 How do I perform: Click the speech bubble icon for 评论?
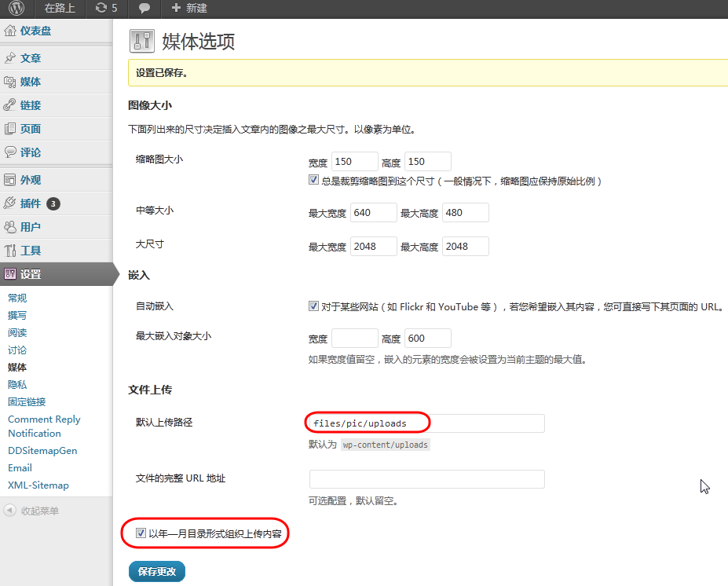coord(9,152)
